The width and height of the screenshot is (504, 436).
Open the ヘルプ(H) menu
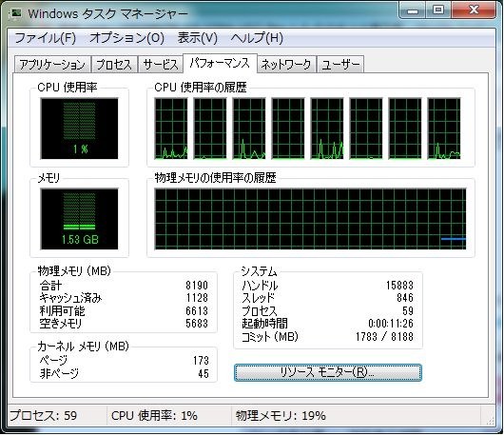(x=257, y=38)
